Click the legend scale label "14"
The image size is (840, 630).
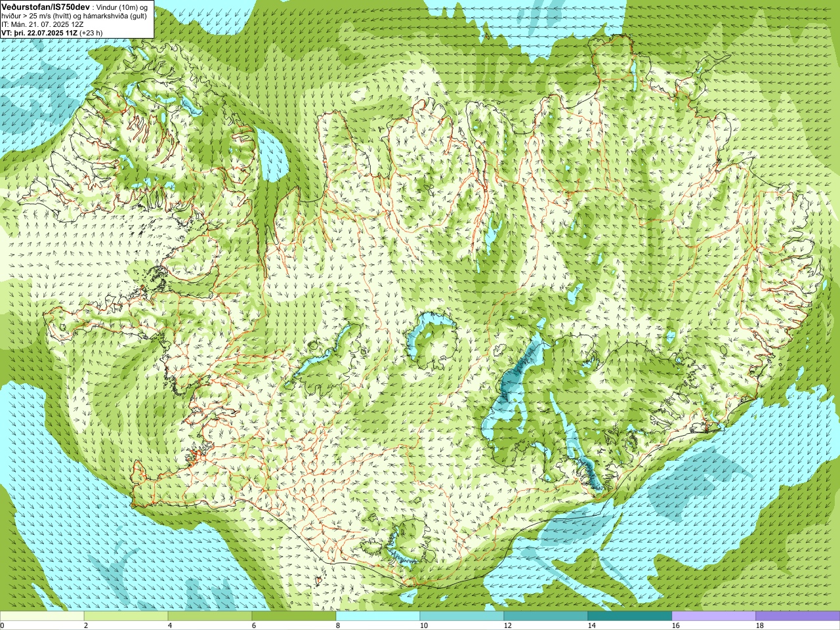pos(591,625)
